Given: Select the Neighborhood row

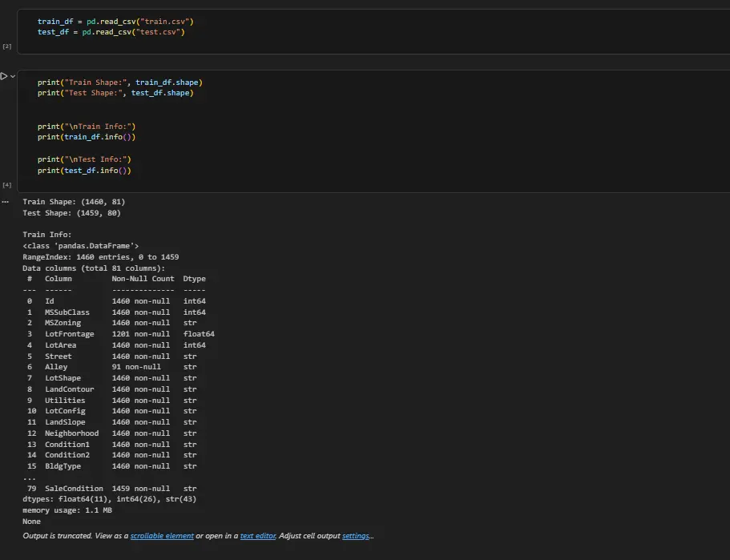Looking at the screenshot, I should [x=111, y=433].
